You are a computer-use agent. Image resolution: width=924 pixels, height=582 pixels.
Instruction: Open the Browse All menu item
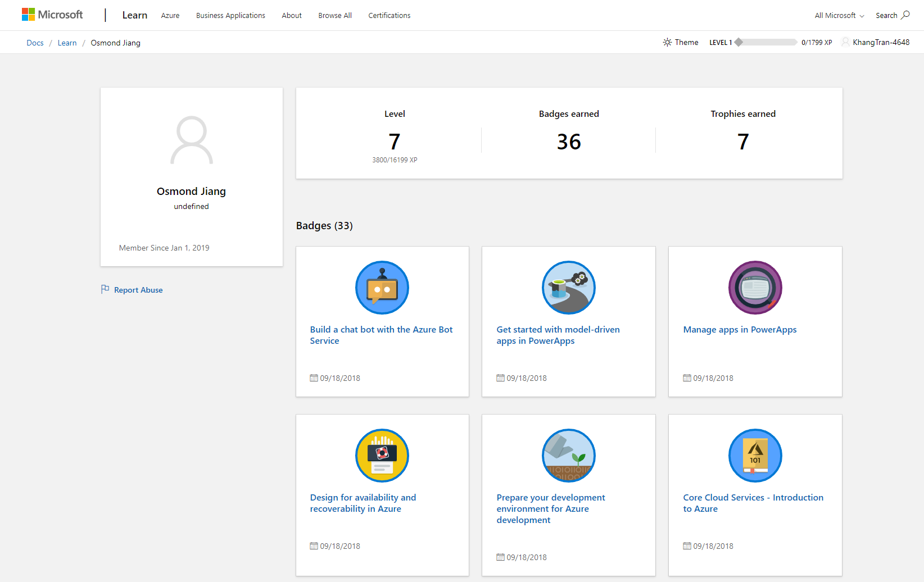pos(335,15)
